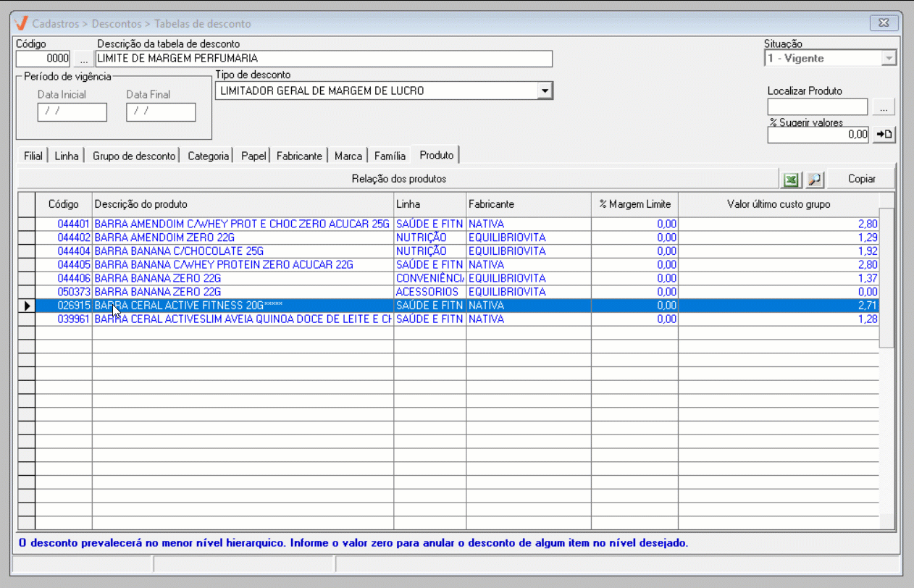
Task: Open Grupo de desconto tab
Action: pyautogui.click(x=134, y=156)
